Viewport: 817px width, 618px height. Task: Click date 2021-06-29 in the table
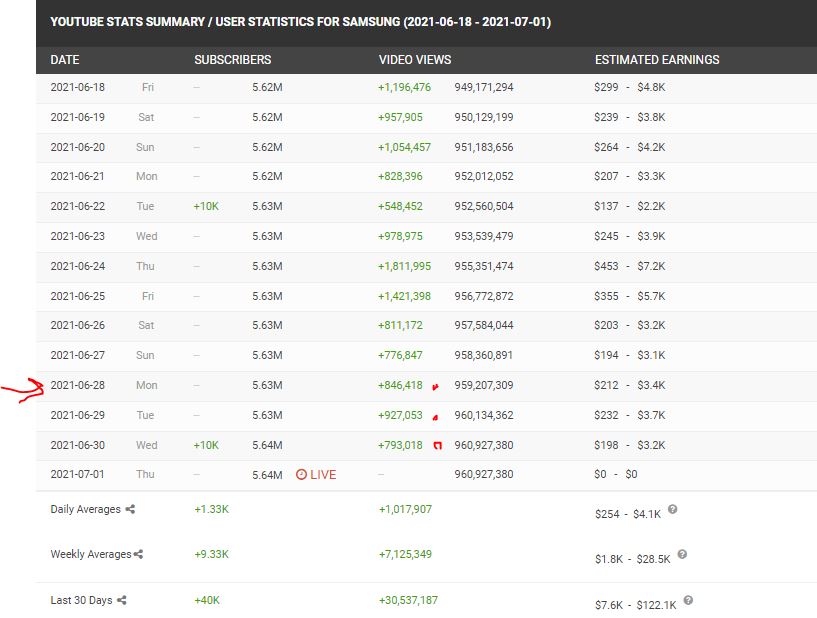point(78,415)
